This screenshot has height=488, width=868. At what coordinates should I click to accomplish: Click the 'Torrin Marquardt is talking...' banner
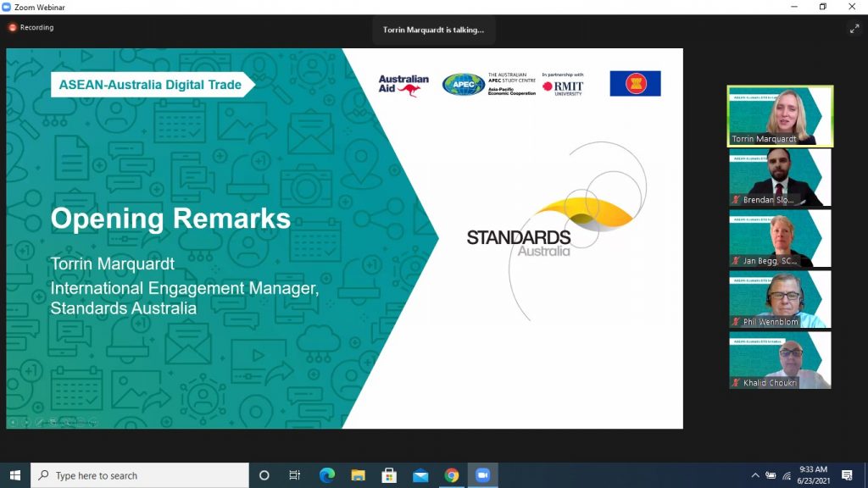click(x=433, y=30)
